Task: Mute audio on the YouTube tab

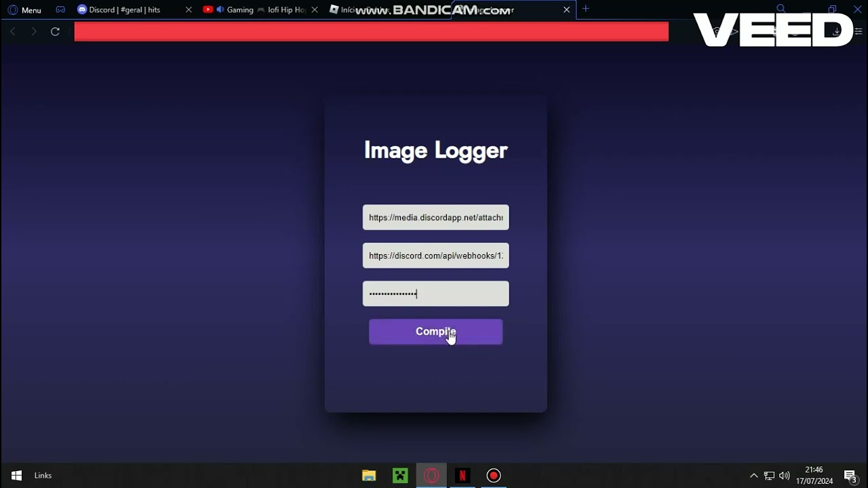Action: point(220,9)
